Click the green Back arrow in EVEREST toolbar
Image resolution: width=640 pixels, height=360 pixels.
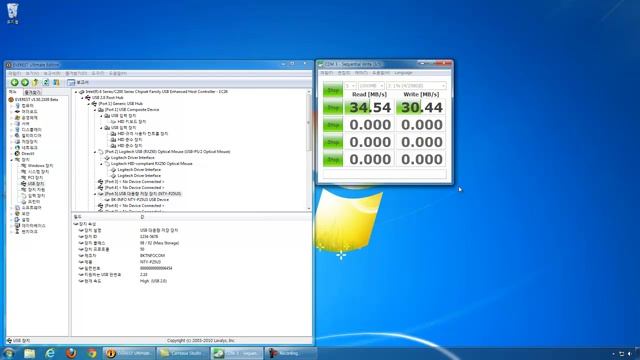pyautogui.click(x=14, y=82)
